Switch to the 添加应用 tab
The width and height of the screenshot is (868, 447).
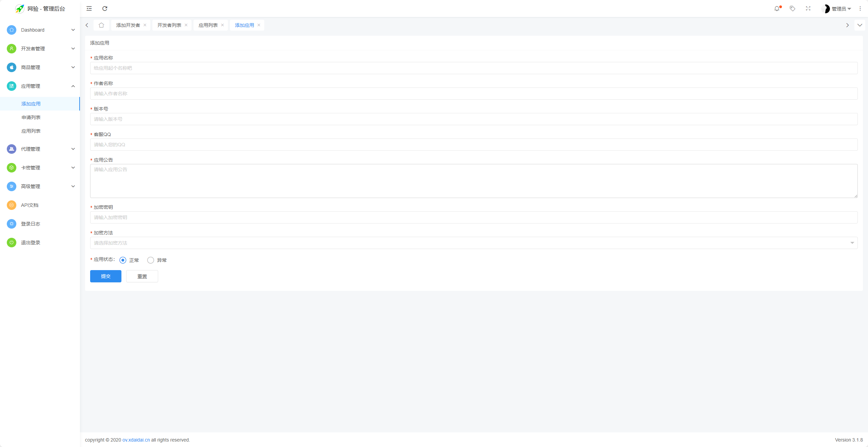coord(244,25)
